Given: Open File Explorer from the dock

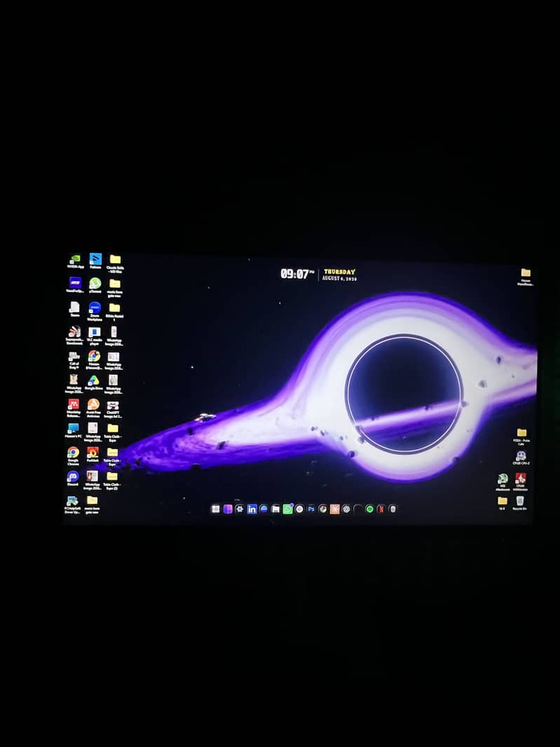Looking at the screenshot, I should pos(275,509).
